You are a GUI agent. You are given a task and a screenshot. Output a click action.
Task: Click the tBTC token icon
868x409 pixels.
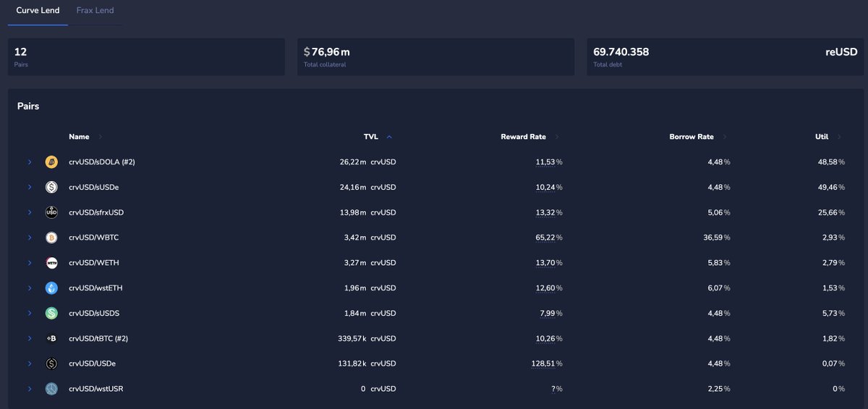[x=51, y=338]
